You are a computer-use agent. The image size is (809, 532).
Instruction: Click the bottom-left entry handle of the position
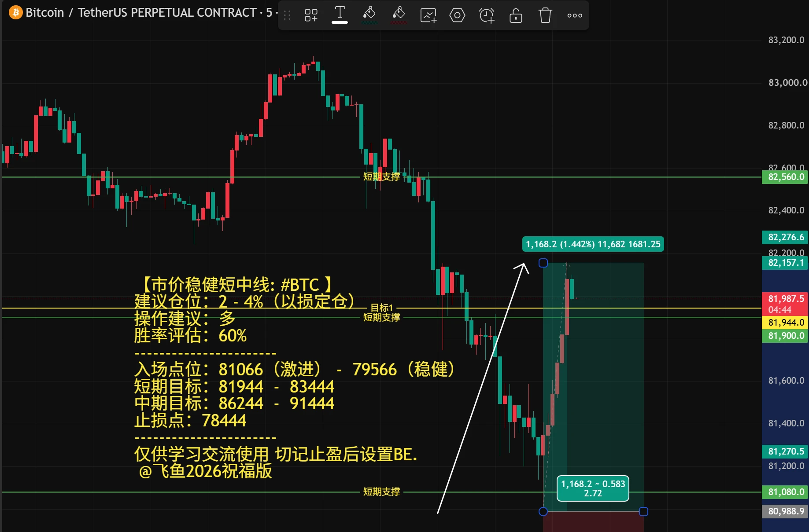click(x=543, y=511)
